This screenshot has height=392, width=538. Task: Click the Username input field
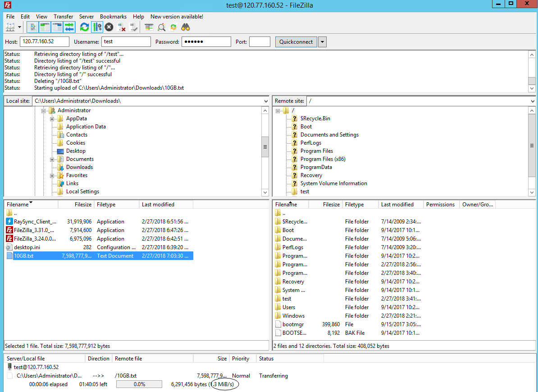click(x=126, y=41)
